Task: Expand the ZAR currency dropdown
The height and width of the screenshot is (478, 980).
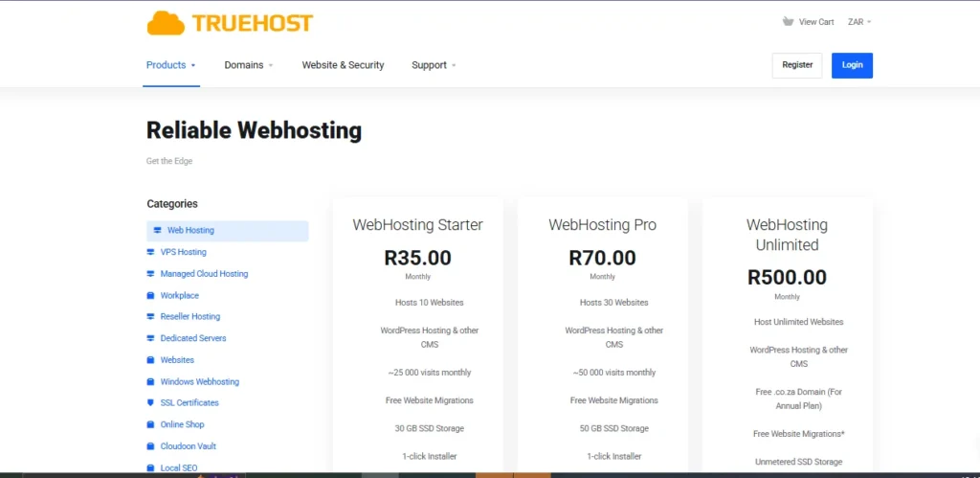Action: pos(858,22)
